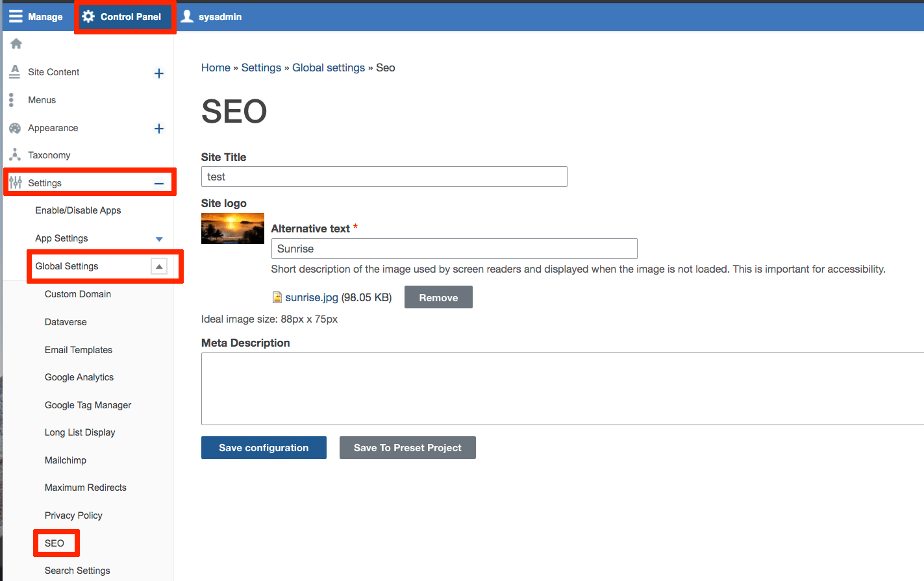Collapse the App Settings dropdown

(x=158, y=238)
